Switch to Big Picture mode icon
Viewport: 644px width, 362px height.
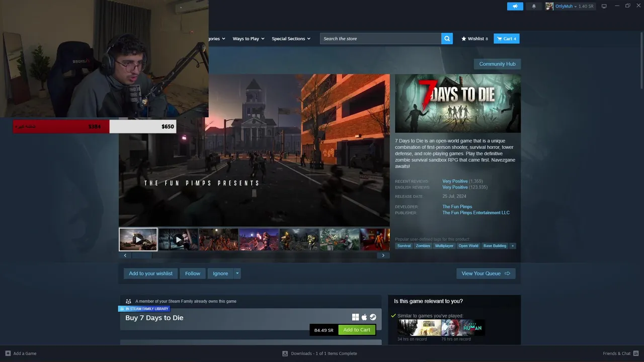pos(604,6)
